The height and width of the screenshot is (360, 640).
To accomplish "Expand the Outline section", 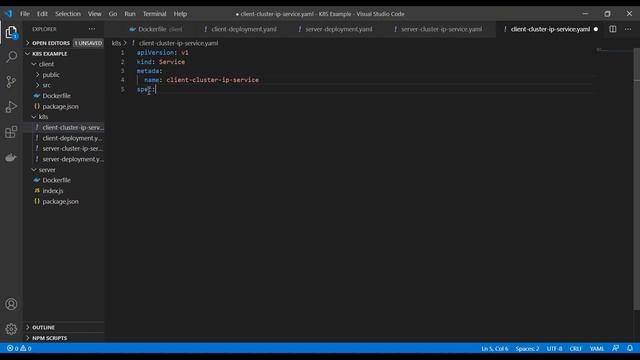I will tap(43, 327).
